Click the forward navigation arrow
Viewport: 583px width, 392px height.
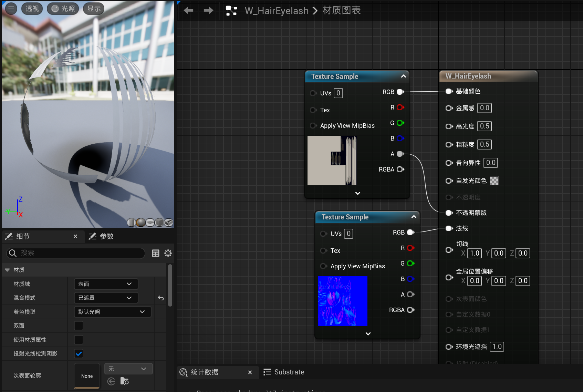[208, 11]
